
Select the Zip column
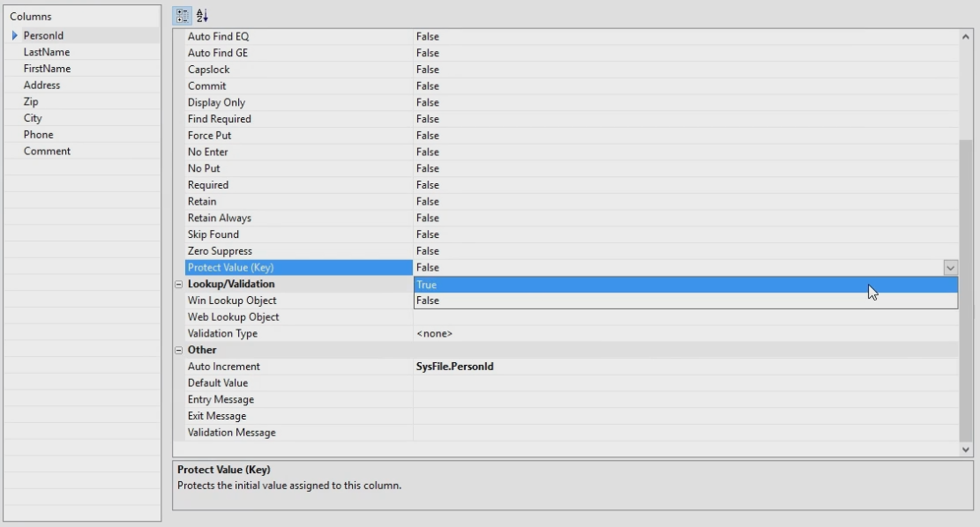point(32,101)
